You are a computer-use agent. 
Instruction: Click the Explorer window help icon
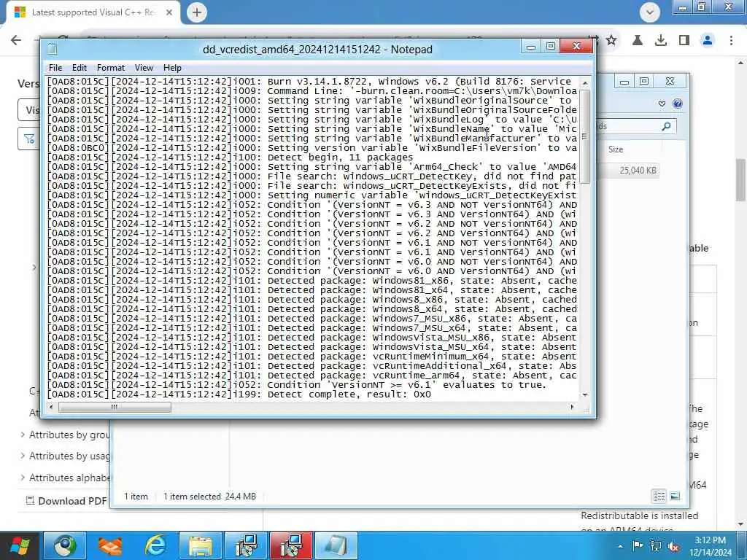click(x=678, y=104)
